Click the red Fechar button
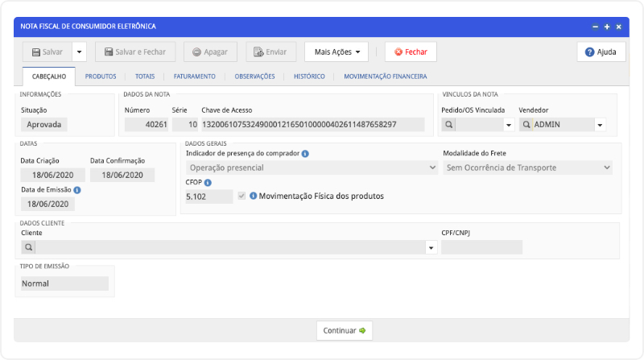 pos(411,52)
